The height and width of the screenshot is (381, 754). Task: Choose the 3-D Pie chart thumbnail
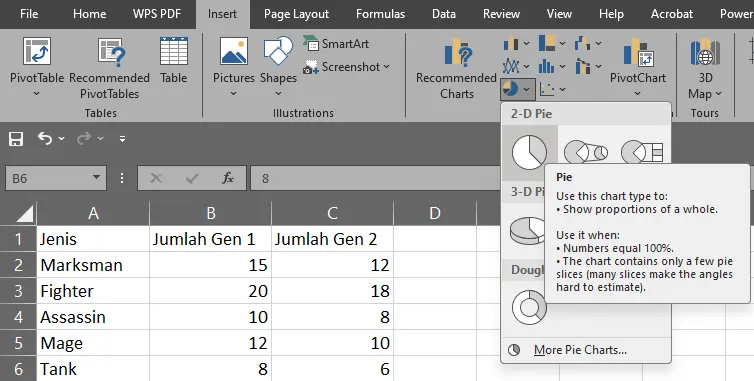coord(528,230)
